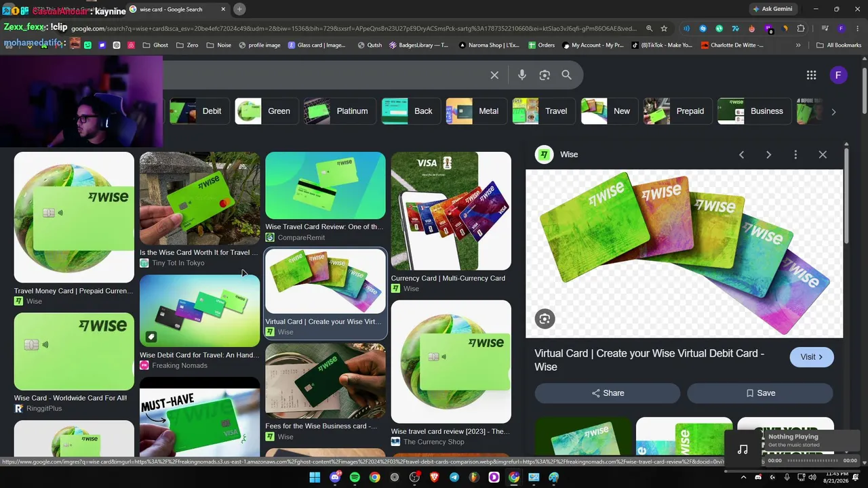Click the media overlay progress bar
The height and width of the screenshot is (488, 868).
coord(812,461)
